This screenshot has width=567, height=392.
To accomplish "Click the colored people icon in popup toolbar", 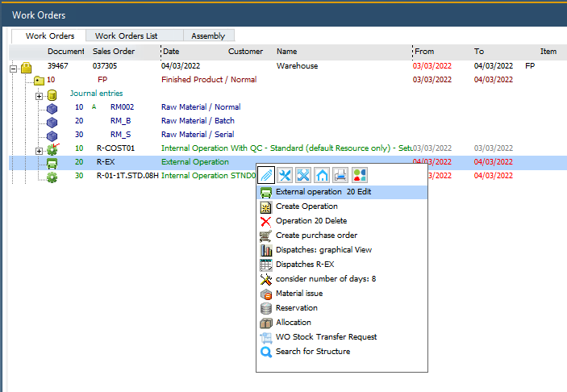I will pyautogui.click(x=359, y=175).
